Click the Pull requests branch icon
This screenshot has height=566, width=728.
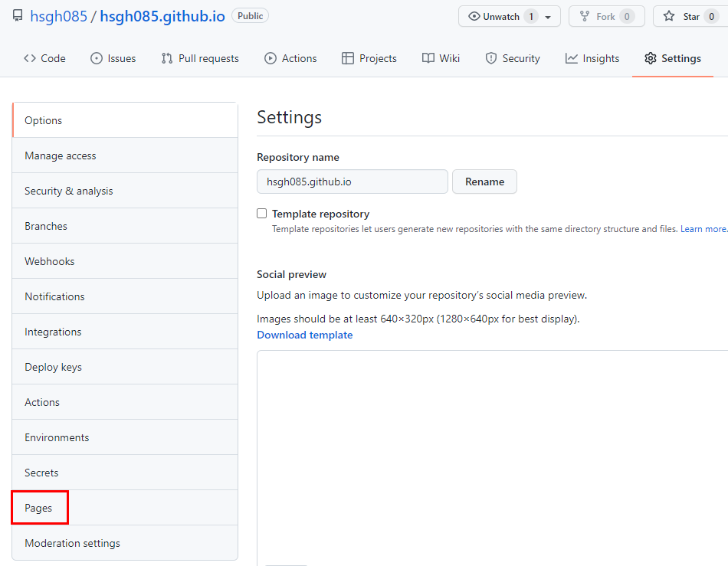(x=167, y=58)
